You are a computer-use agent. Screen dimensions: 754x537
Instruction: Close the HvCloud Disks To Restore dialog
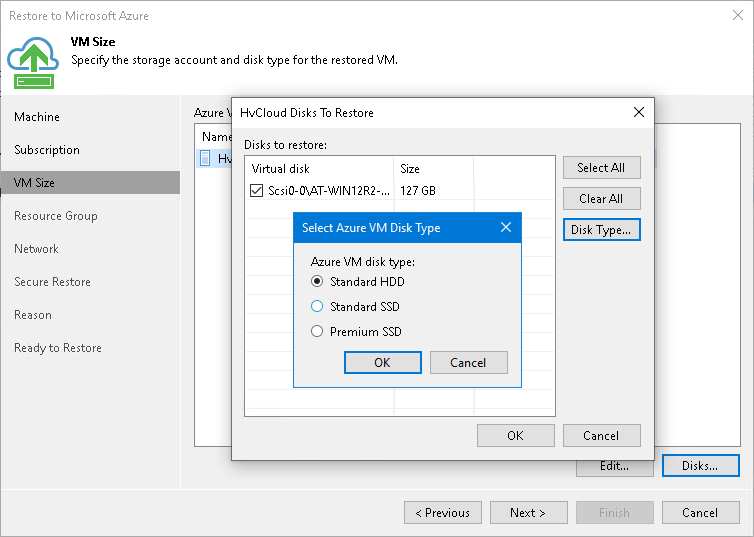[639, 112]
